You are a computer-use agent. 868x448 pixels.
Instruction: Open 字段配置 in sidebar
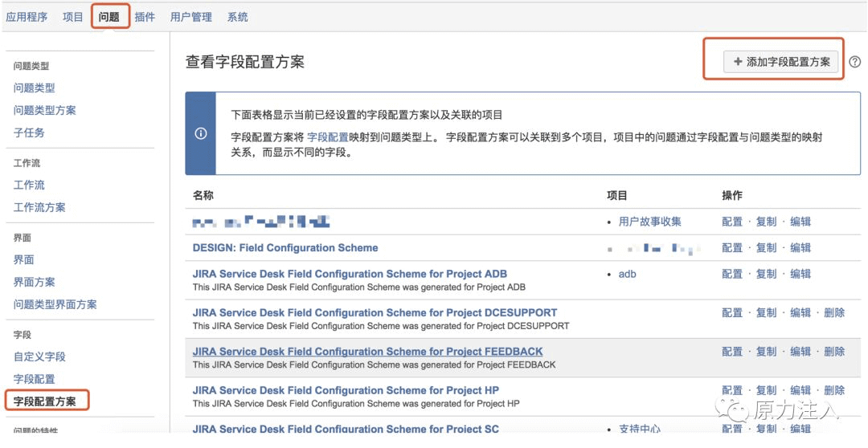coord(35,380)
